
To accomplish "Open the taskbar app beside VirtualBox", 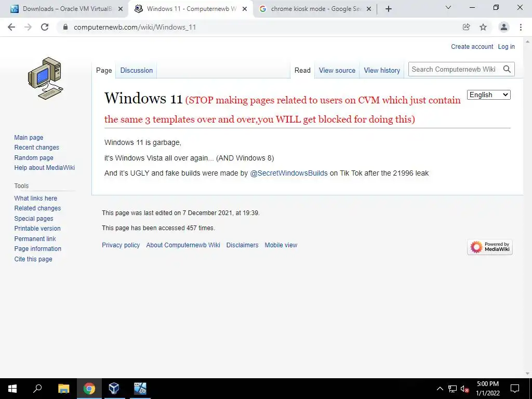I will click(140, 389).
